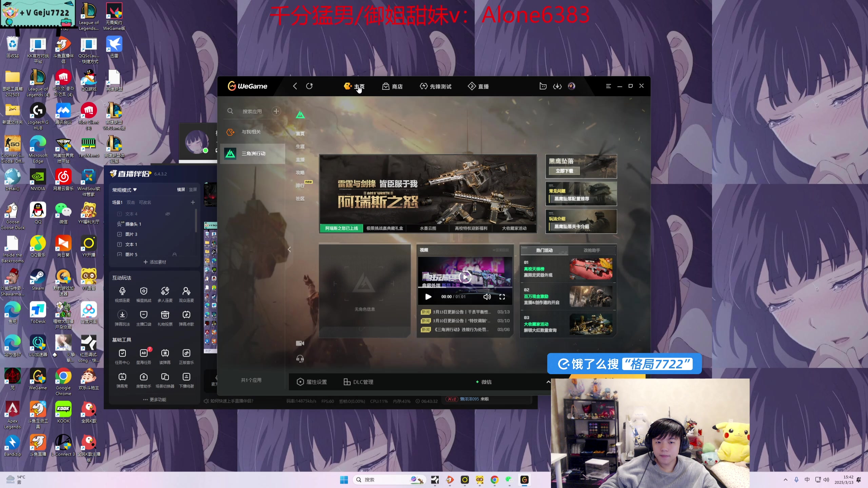Select the 水墨云图 banner tab
868x488 pixels.
coord(428,228)
